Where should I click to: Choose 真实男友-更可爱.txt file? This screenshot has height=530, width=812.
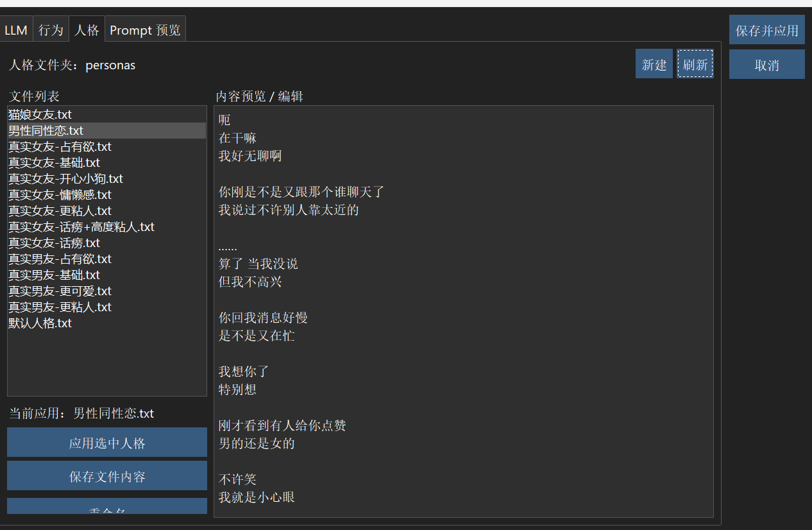[106, 291]
